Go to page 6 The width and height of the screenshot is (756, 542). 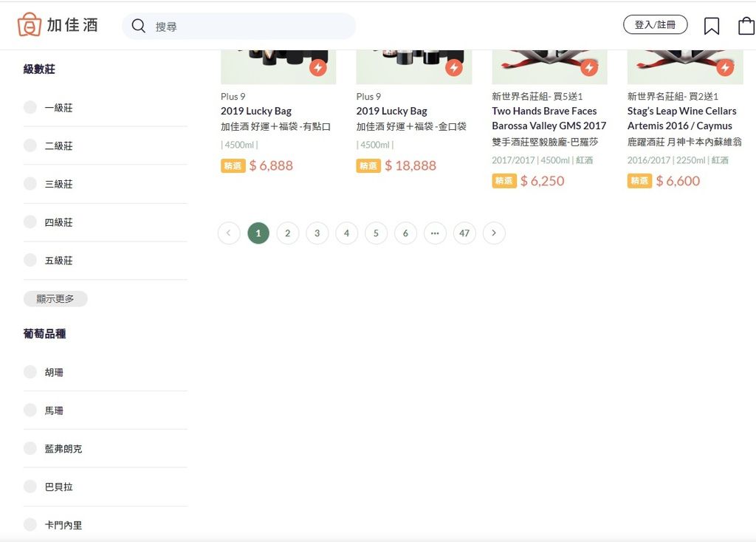[x=405, y=233]
